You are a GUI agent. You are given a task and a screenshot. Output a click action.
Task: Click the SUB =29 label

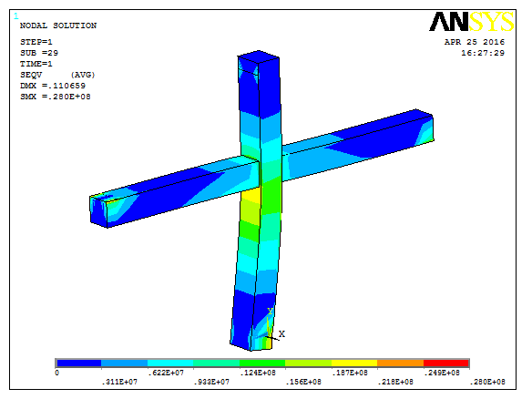(39, 53)
